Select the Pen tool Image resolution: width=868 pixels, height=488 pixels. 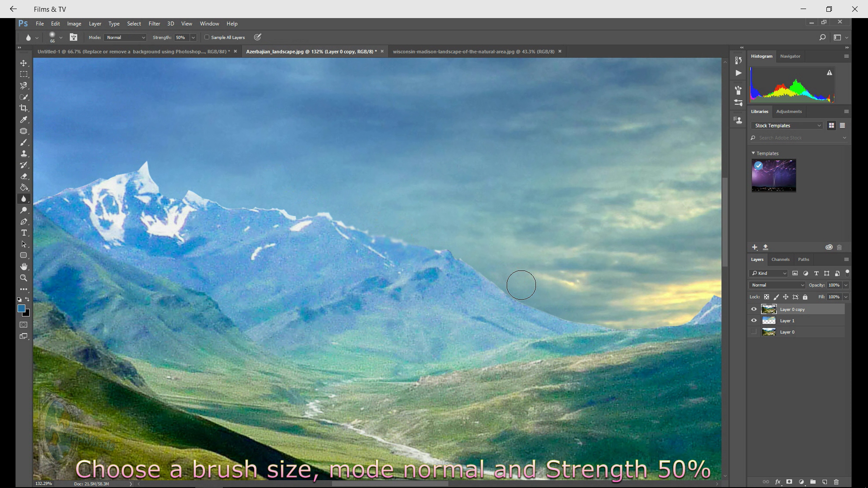24,221
